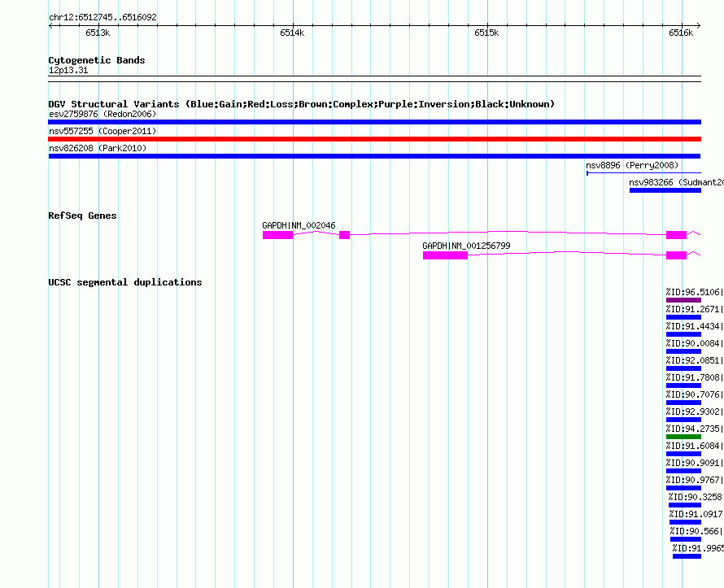The image size is (724, 588).
Task: Click the 6516k ruler tick label
Action: click(x=681, y=33)
